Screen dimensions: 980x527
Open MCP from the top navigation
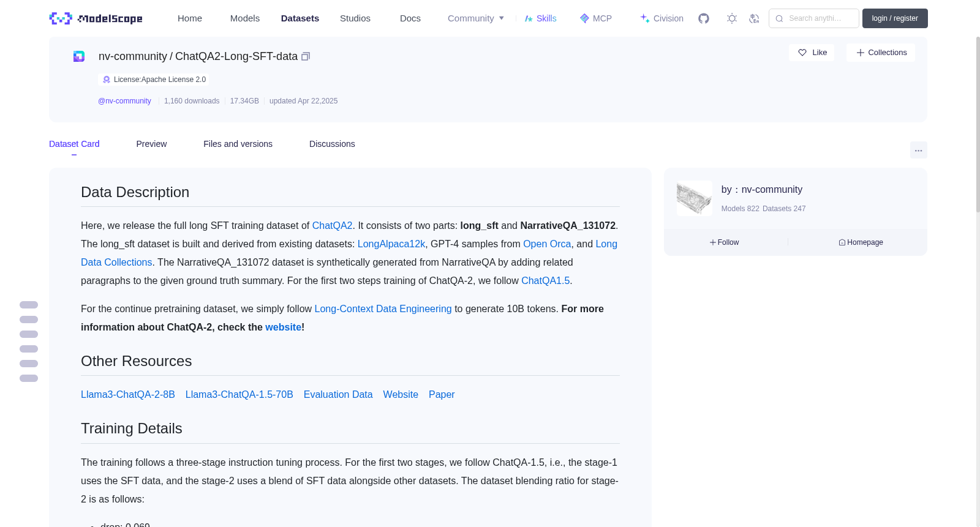coord(595,18)
